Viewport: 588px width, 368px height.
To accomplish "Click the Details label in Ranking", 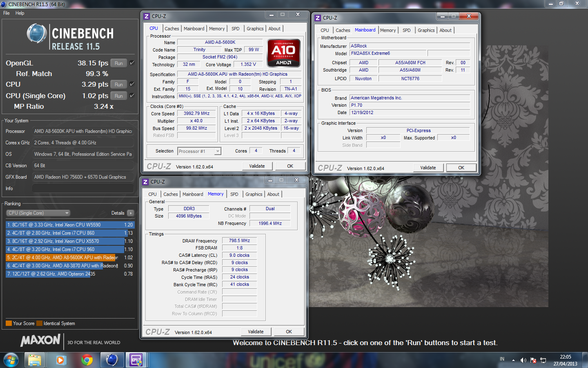I will 118,213.
